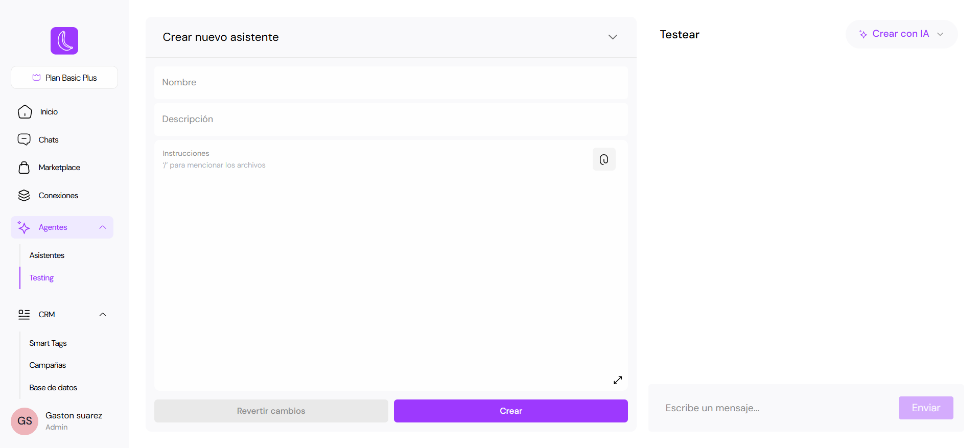Collapse the Agentes menu section
The height and width of the screenshot is (448, 980).
(x=103, y=227)
